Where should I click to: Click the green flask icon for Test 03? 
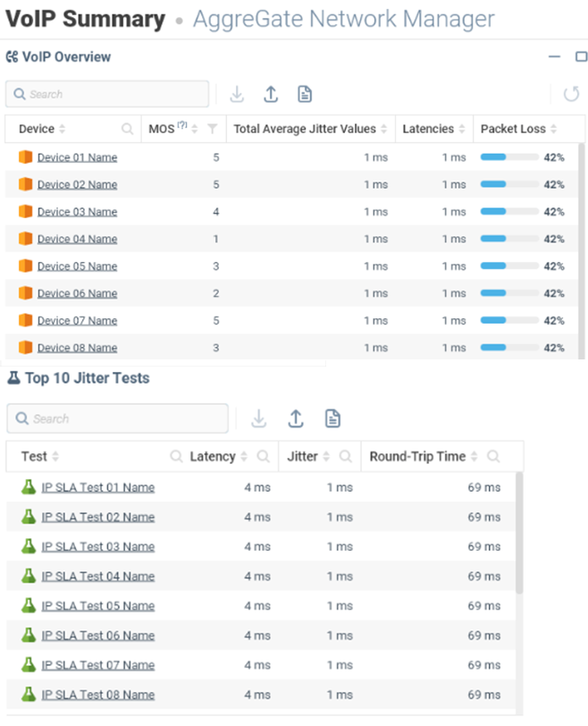tap(29, 546)
